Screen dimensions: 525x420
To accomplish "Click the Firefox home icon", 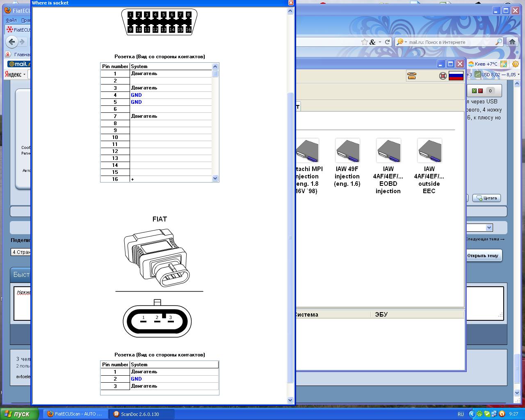I will [x=512, y=42].
